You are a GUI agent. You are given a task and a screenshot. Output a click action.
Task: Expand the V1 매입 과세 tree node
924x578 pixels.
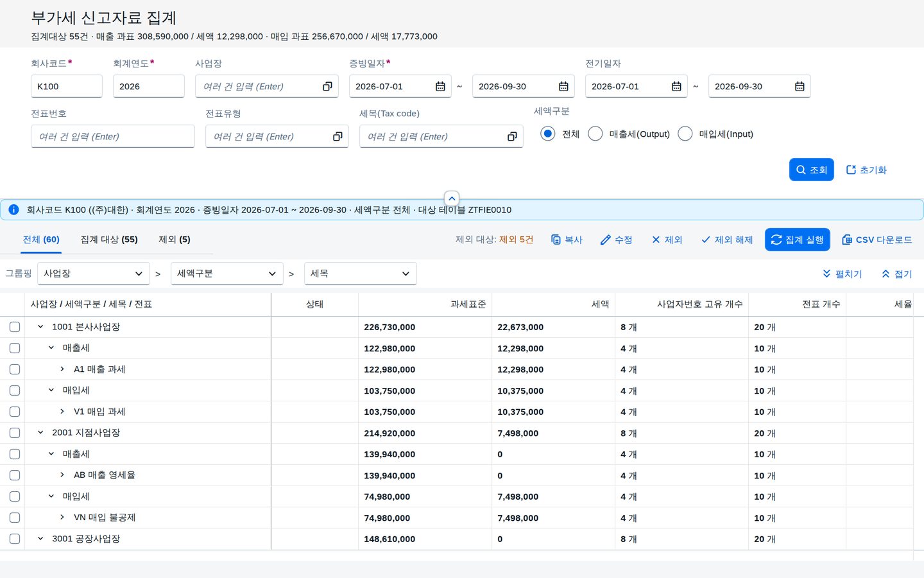click(62, 412)
